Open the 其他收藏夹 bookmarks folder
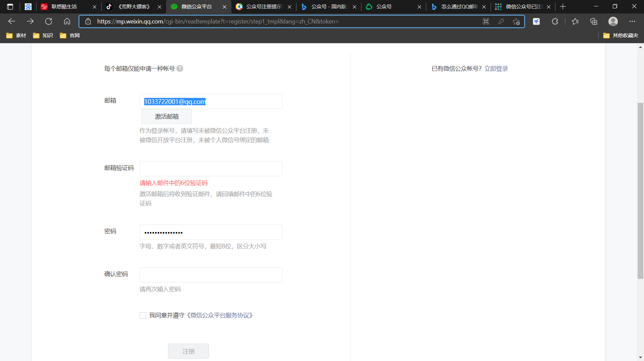This screenshot has width=644, height=361. pos(621,36)
